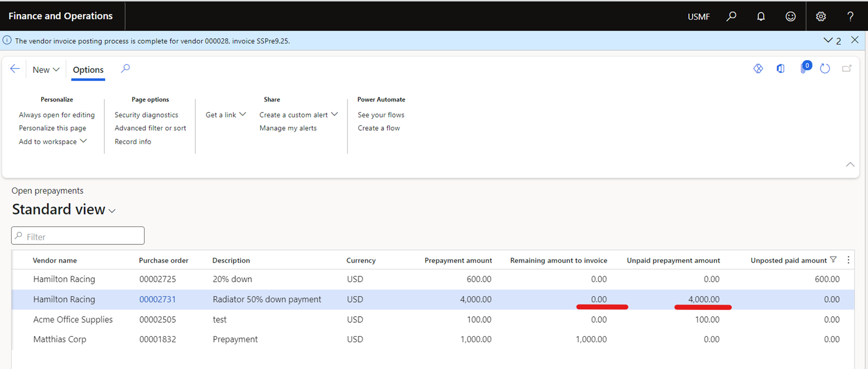
Task: Click the back arrow navigation icon
Action: 15,69
